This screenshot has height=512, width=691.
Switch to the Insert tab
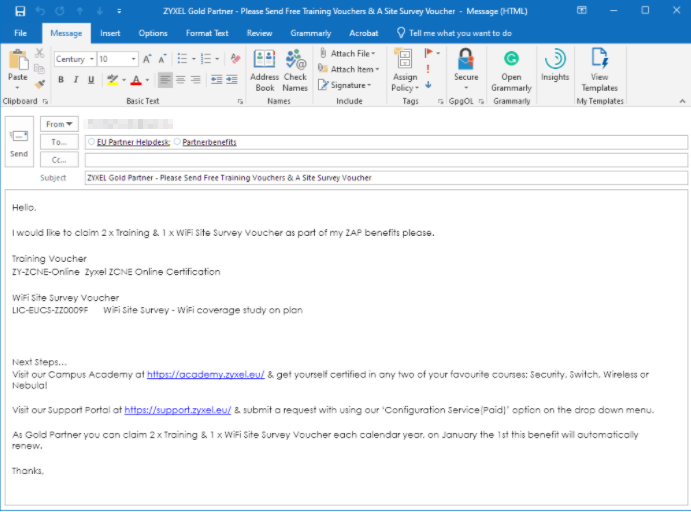click(110, 33)
